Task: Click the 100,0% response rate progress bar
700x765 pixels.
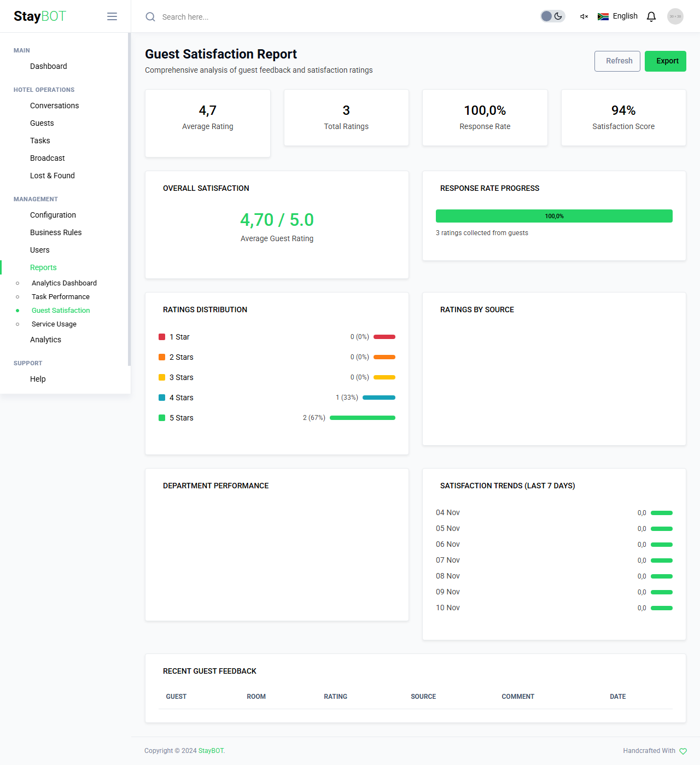Action: click(554, 216)
